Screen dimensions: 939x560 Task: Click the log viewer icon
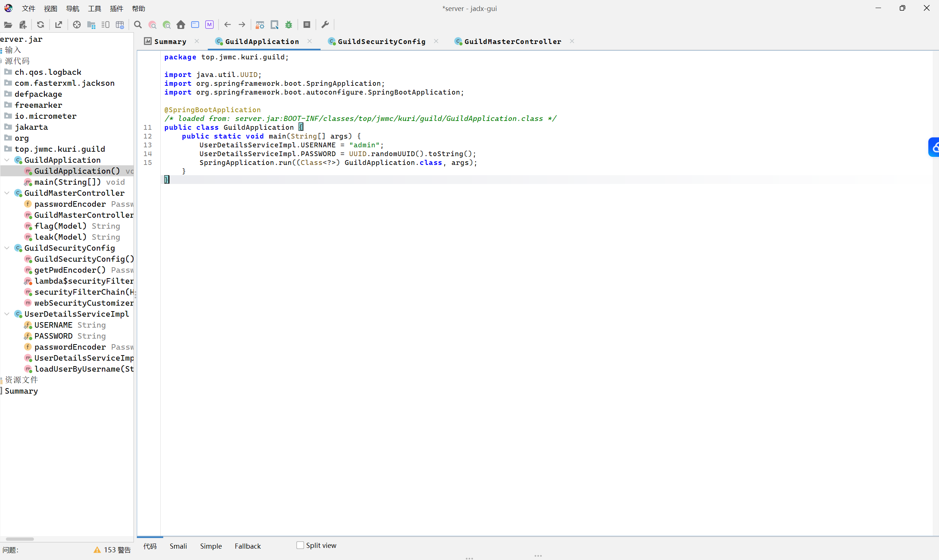click(x=307, y=25)
